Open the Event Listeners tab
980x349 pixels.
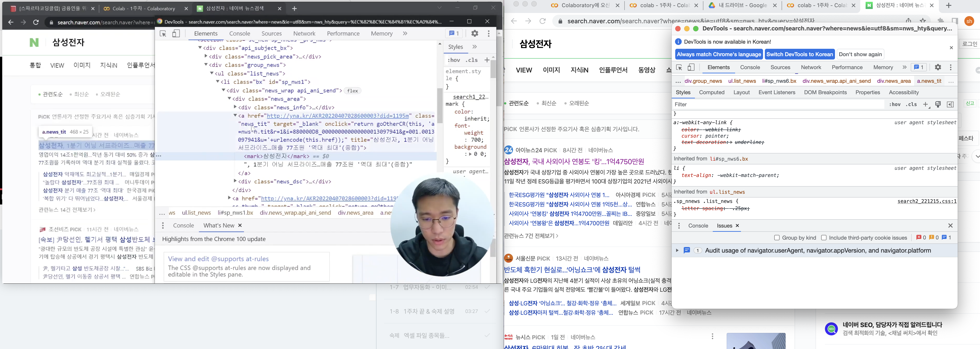776,93
